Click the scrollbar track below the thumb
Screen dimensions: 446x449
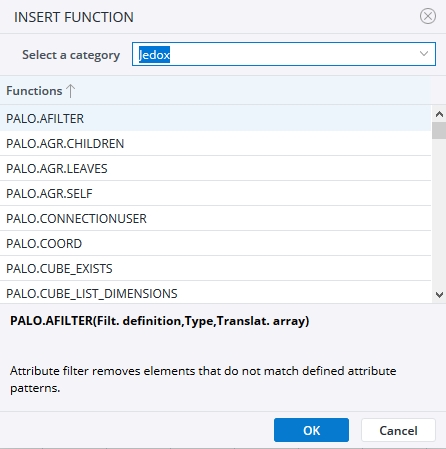(x=439, y=213)
